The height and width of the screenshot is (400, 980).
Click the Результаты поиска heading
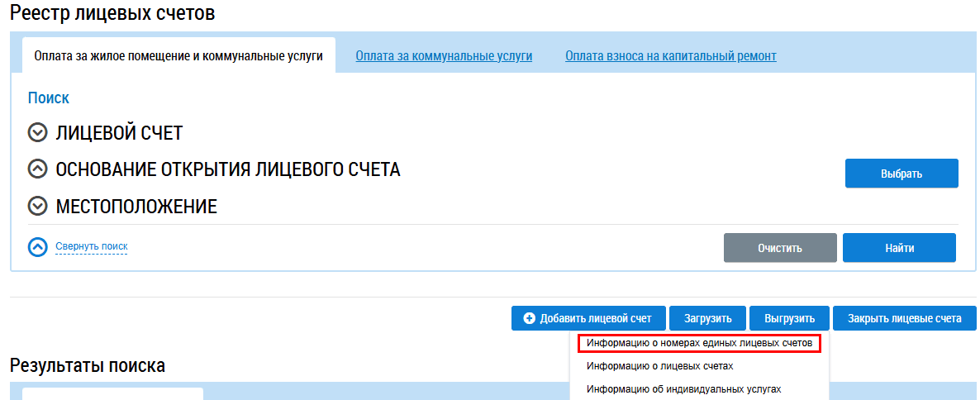click(x=88, y=365)
